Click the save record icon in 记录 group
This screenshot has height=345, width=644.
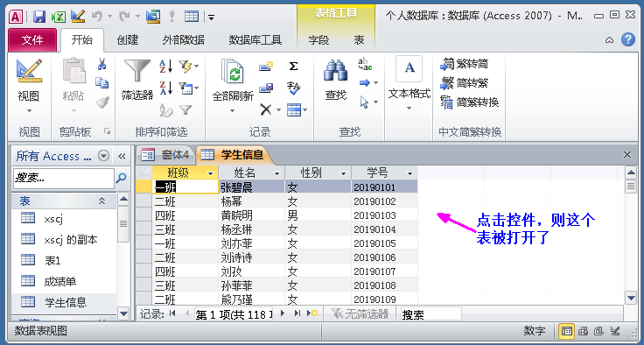(x=266, y=88)
